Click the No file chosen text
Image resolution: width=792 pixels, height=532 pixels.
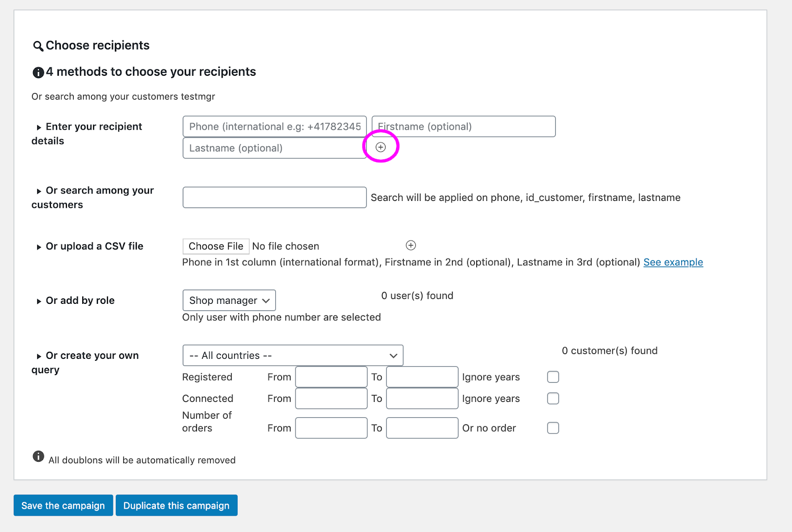click(286, 246)
